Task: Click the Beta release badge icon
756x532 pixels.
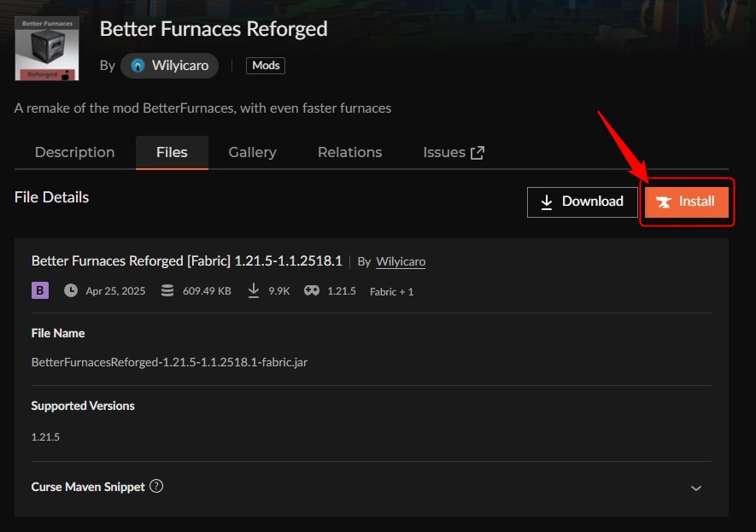Action: pos(39,290)
